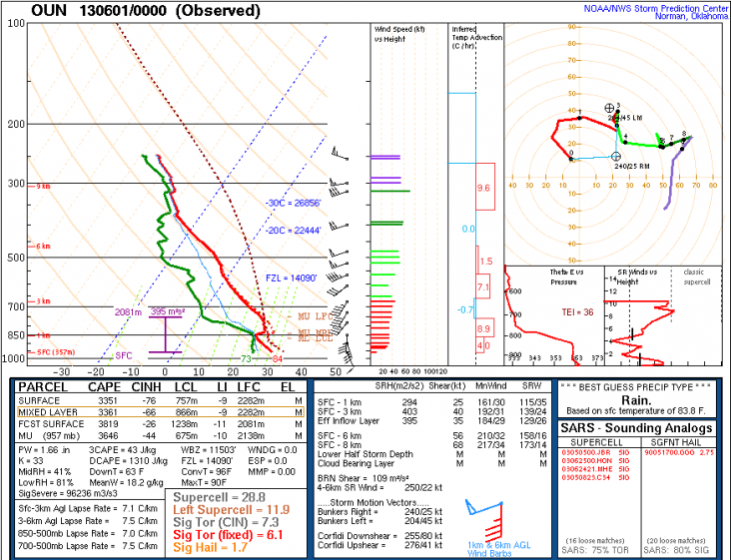This screenshot has height=560, width=731.
Task: Click the SGFNT HAIL analogs column header
Action: pos(671,440)
